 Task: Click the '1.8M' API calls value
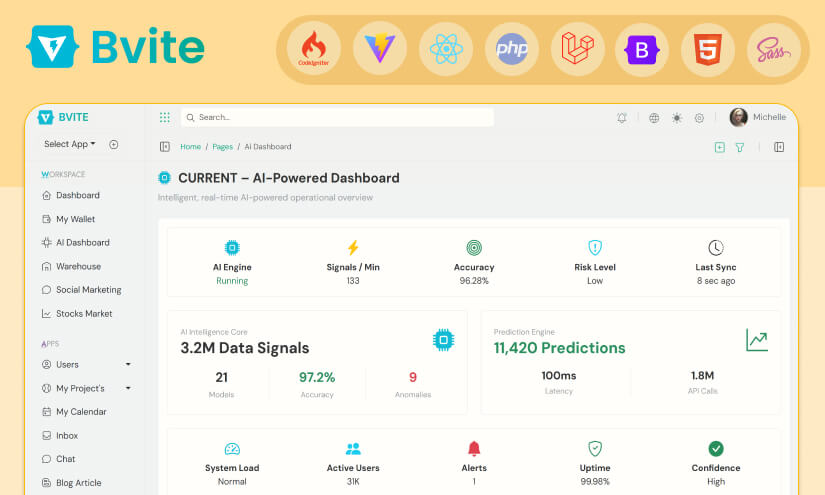pyautogui.click(x=702, y=376)
